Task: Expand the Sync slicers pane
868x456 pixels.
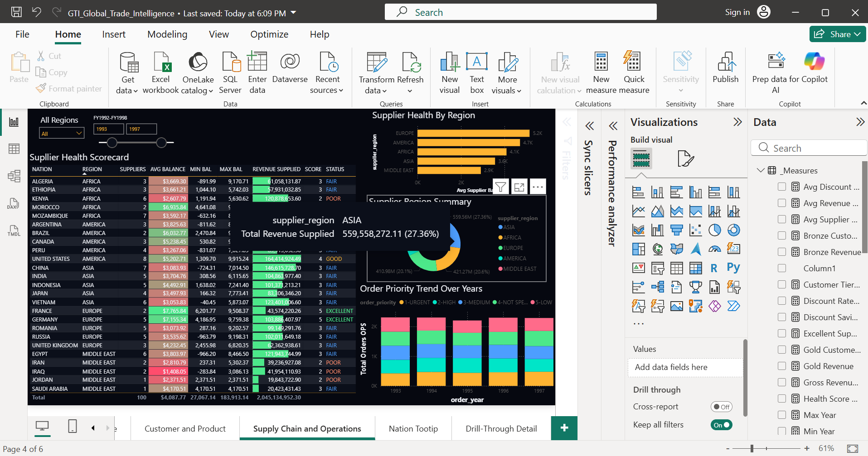Action: (x=589, y=126)
